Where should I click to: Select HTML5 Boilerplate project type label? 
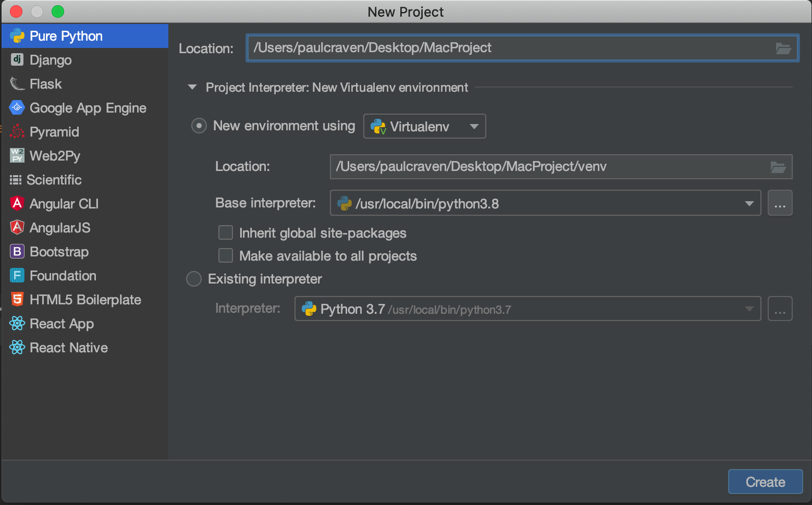(x=85, y=300)
